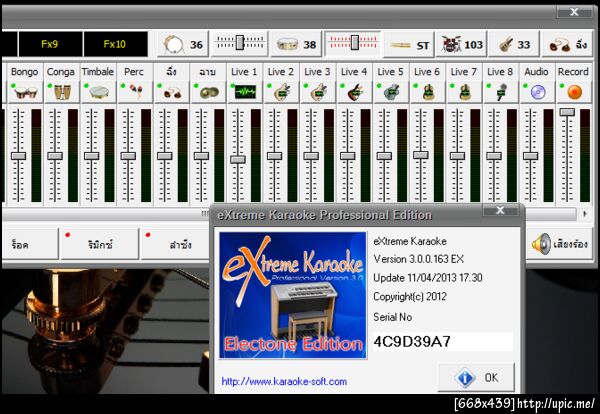600x414 pixels.
Task: Toggle the Live 4 channel green indicator
Action: pos(342,86)
